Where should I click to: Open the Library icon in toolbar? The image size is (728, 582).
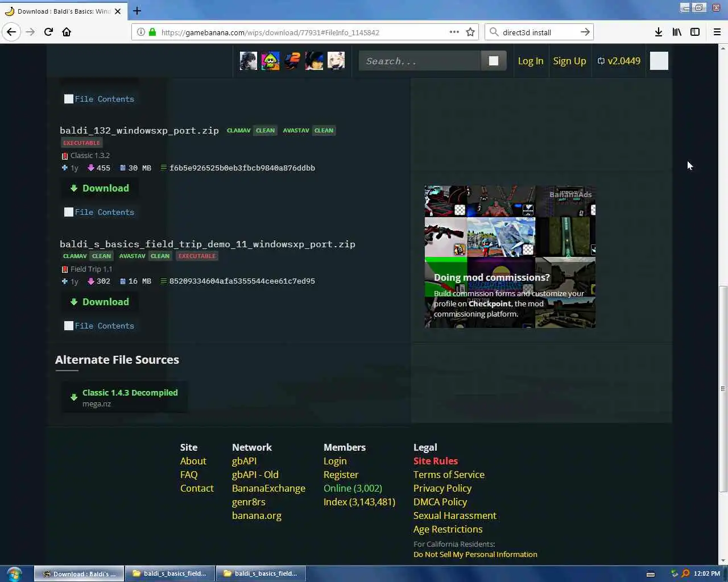677,32
